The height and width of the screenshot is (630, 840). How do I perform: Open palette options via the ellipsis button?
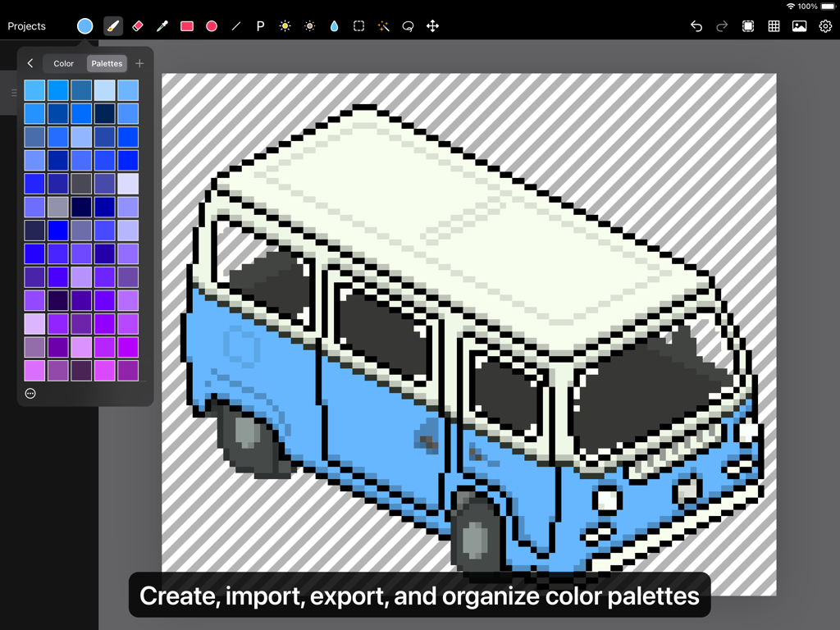pos(30,393)
